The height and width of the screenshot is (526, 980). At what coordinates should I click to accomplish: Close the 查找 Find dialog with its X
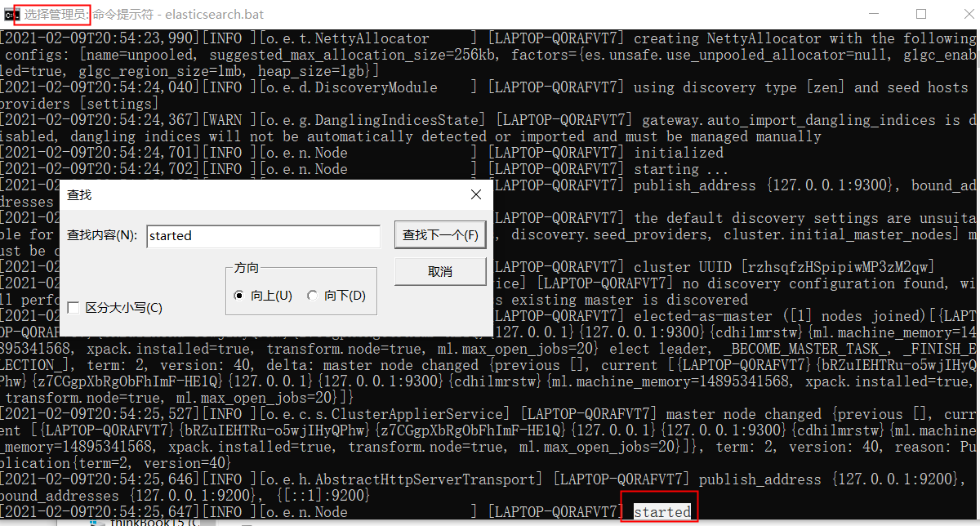[476, 194]
